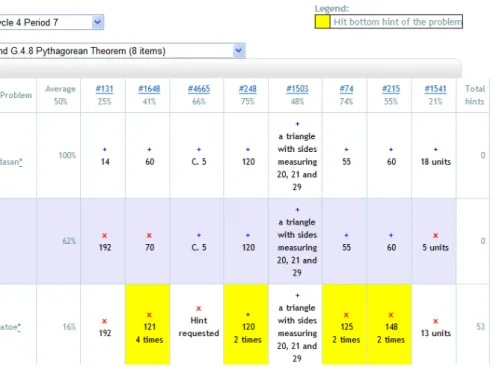Screen dimensions: 493x372
Task: Click the red X icon above 'Hint requested'
Action: 199,308
